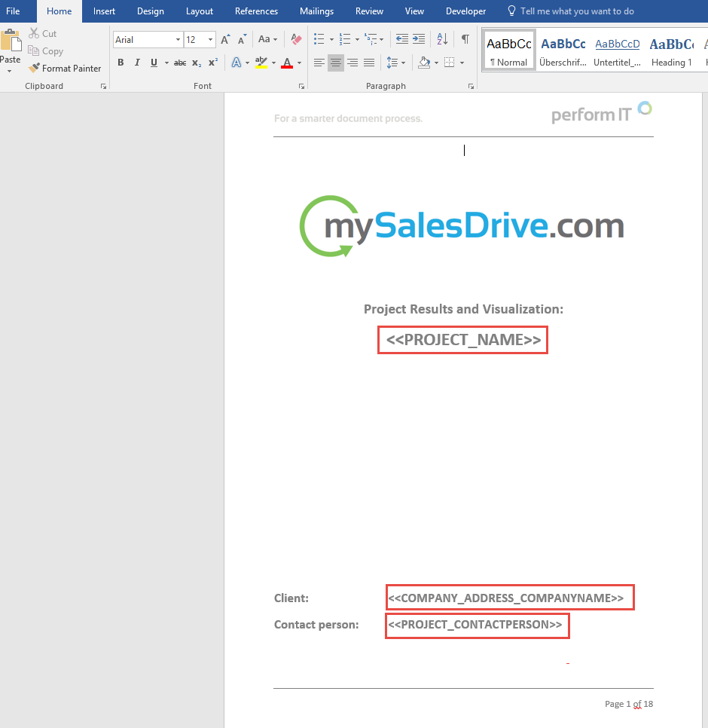
Task: Open Clipboard pane launcher
Action: [x=103, y=87]
